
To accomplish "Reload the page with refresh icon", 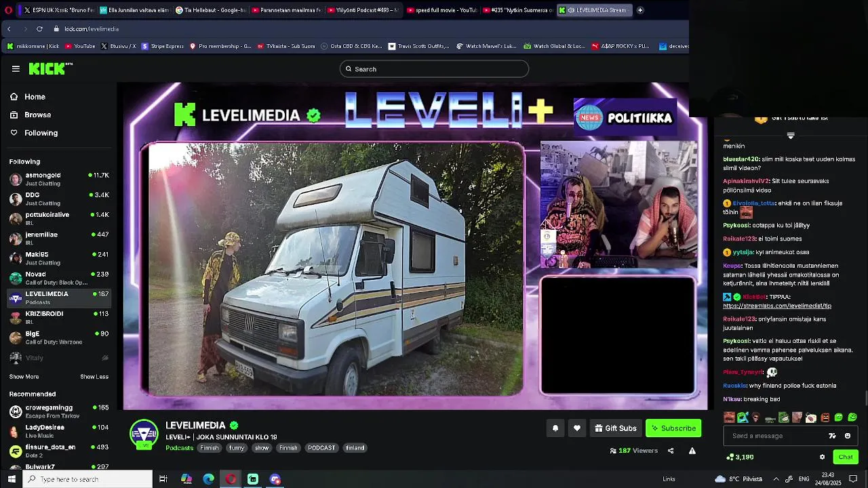I will tap(39, 28).
